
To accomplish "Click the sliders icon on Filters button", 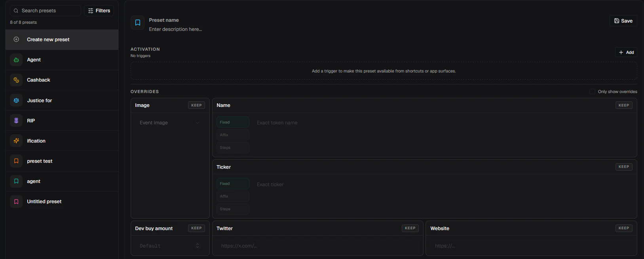I will pyautogui.click(x=91, y=11).
